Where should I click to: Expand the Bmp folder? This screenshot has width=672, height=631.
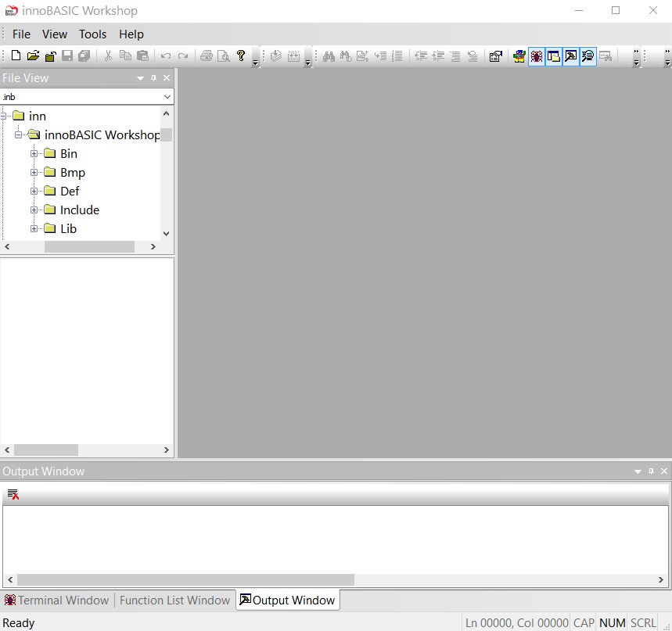[x=34, y=172]
